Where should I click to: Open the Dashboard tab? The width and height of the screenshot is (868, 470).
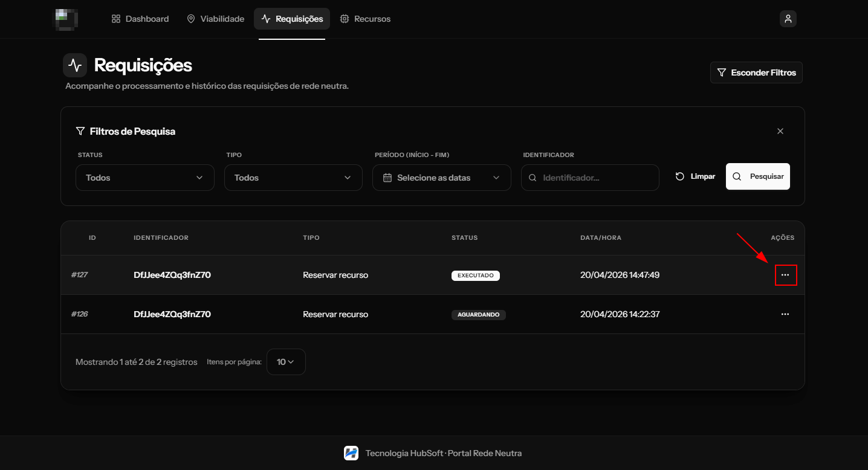pos(140,19)
